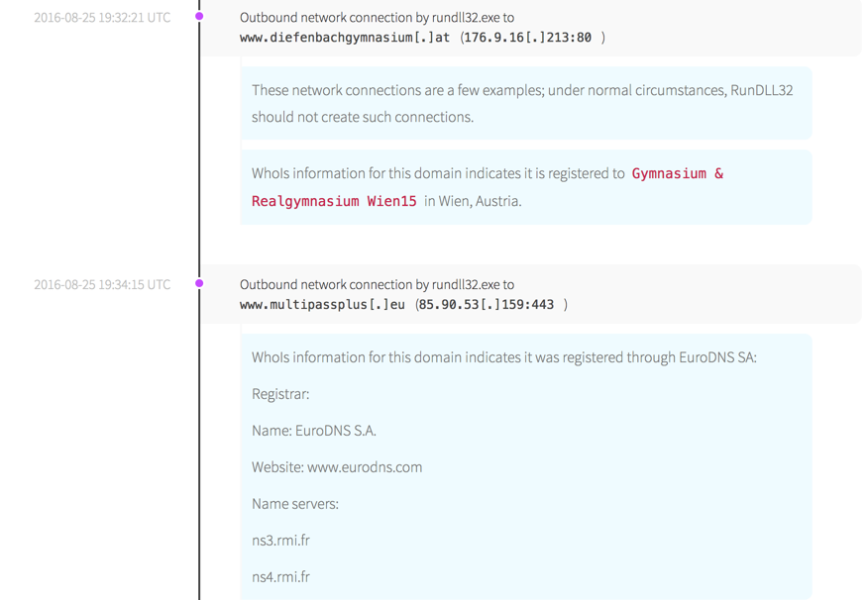
Task: Select the 2016-08-25 19:32:21 UTC timestamp
Action: tap(102, 18)
